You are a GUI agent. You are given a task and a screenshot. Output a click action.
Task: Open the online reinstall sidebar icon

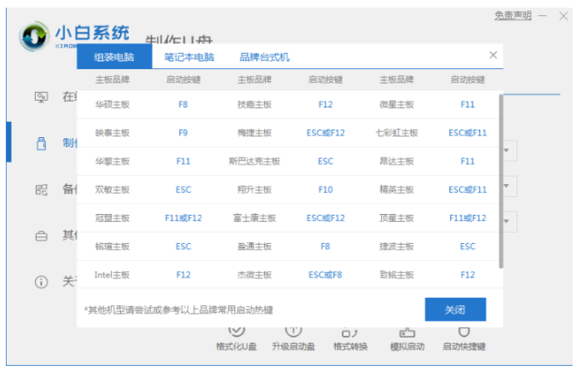pos(41,96)
